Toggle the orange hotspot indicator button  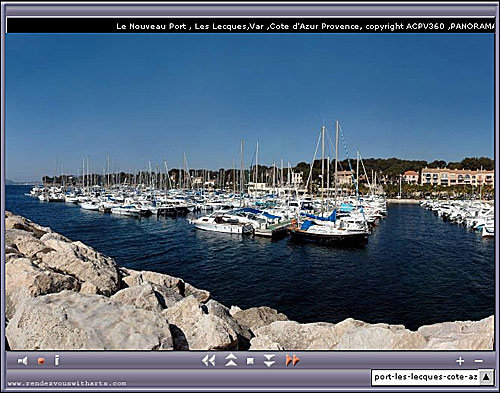coord(41,361)
